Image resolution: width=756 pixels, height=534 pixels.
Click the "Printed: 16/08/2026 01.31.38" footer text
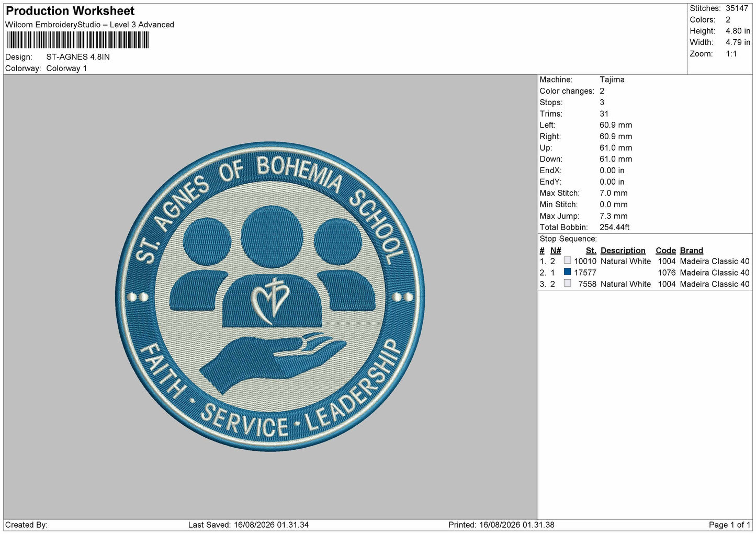[x=501, y=525]
